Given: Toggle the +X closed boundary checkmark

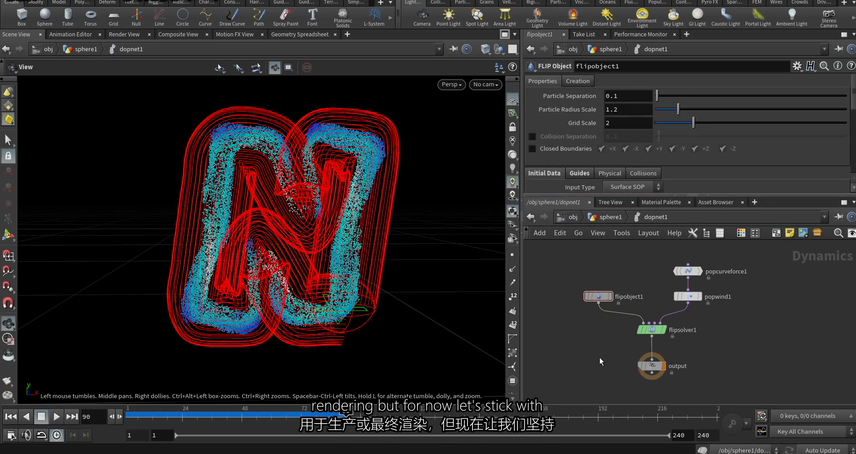Looking at the screenshot, I should pyautogui.click(x=603, y=149).
